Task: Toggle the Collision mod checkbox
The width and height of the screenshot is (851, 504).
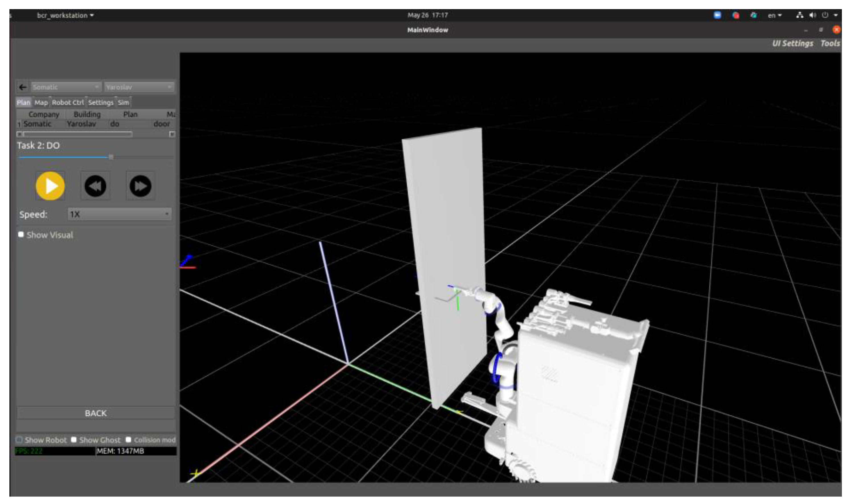Action: (x=128, y=440)
